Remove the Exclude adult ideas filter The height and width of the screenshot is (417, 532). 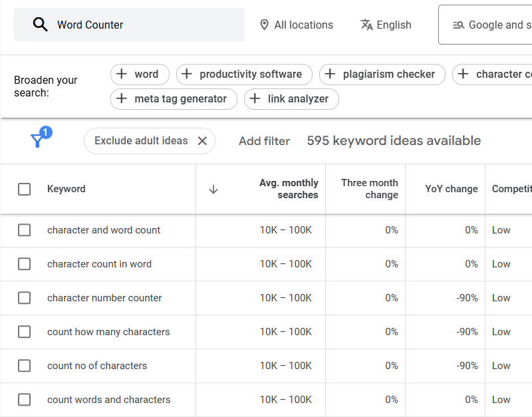click(x=202, y=141)
